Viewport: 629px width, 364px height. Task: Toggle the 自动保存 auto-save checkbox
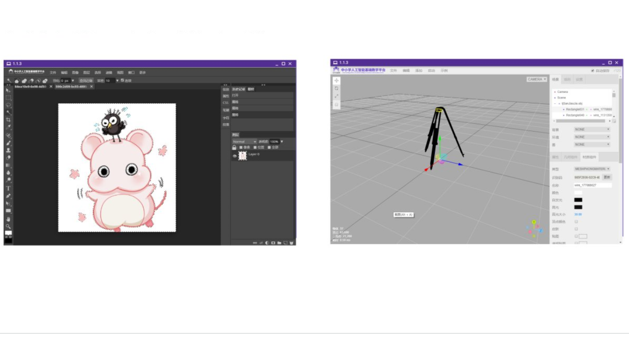[x=593, y=71]
